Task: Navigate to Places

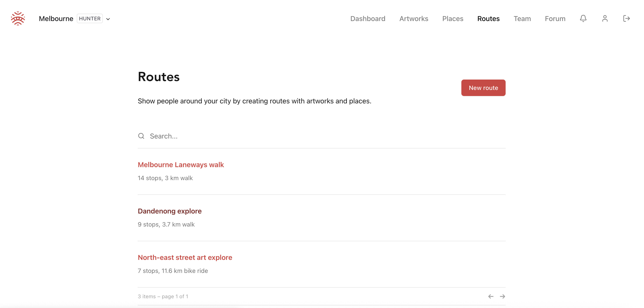Action: [x=453, y=18]
